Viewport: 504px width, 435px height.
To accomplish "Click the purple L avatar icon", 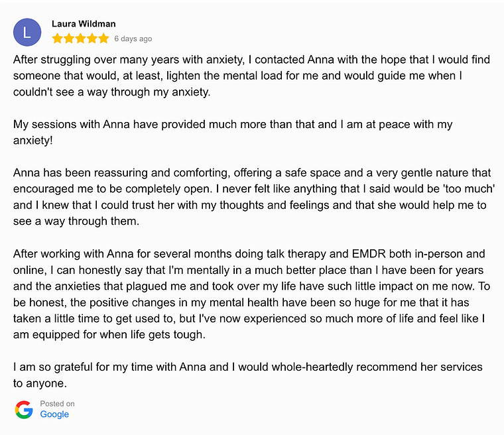I will 27,32.
